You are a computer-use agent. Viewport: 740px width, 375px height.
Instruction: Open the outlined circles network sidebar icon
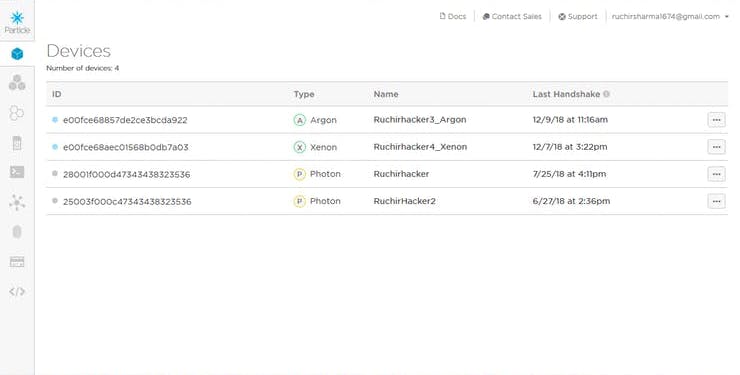click(17, 113)
